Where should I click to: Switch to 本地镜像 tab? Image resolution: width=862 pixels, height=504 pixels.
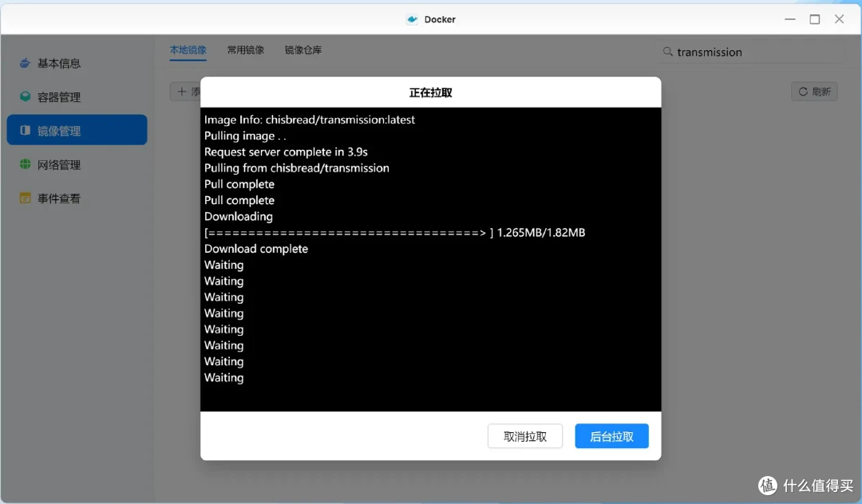tap(188, 50)
